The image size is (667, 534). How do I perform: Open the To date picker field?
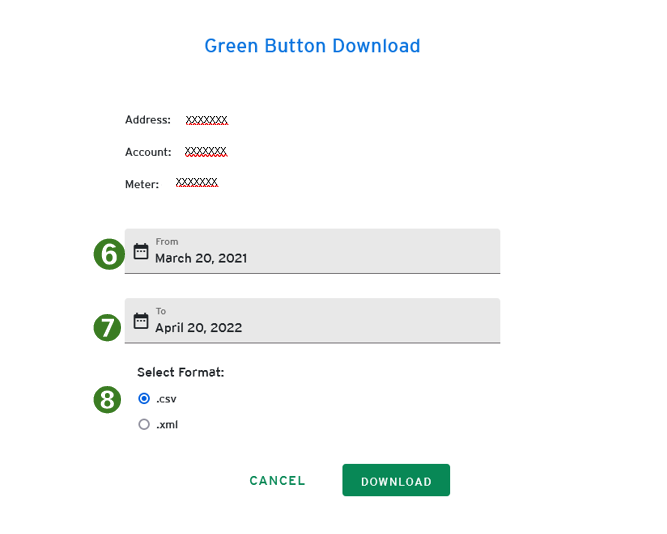click(320, 321)
